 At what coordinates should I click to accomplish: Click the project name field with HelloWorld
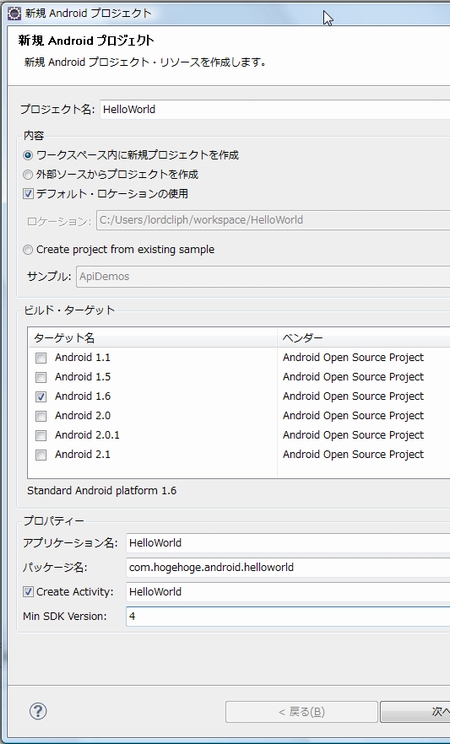pyautogui.click(x=275, y=110)
